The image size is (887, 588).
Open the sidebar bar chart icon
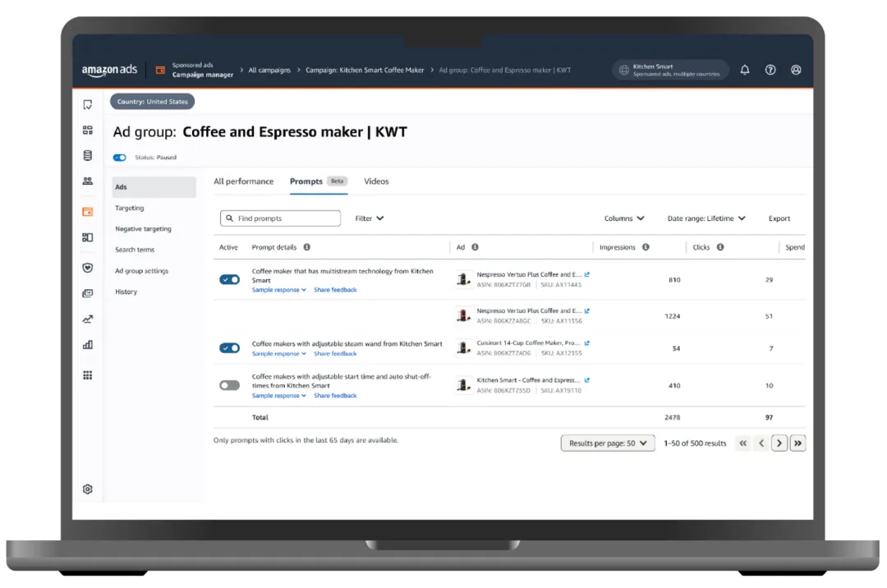click(88, 344)
